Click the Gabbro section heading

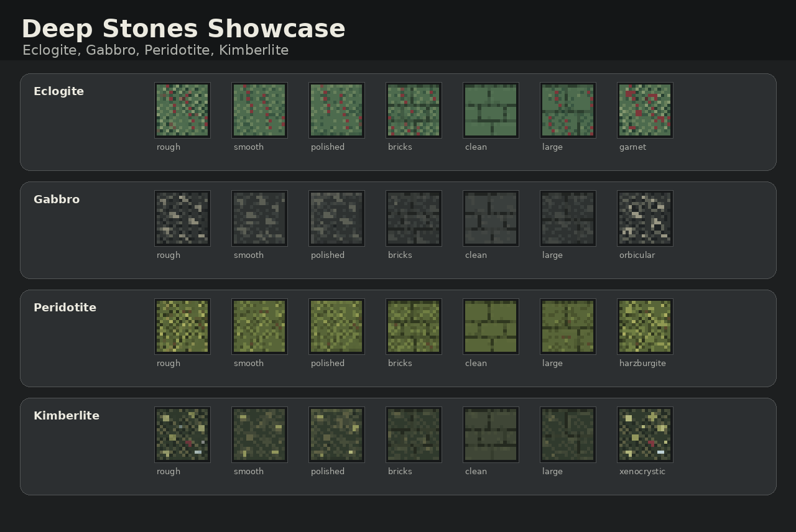tap(57, 199)
